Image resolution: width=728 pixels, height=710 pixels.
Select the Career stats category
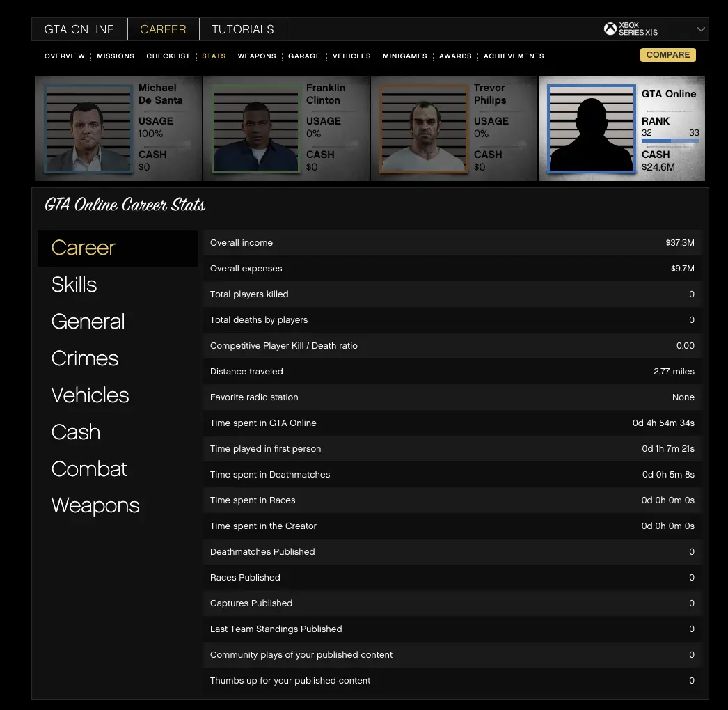coord(118,248)
